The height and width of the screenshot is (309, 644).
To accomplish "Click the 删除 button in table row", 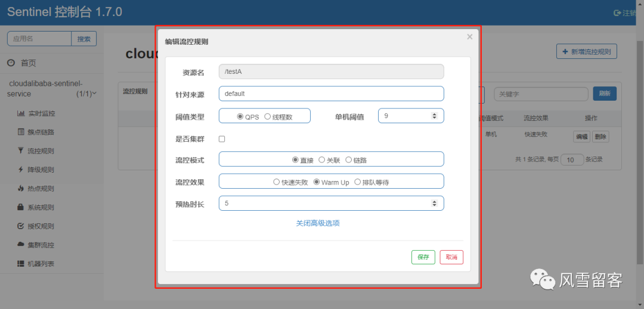I will coord(600,137).
